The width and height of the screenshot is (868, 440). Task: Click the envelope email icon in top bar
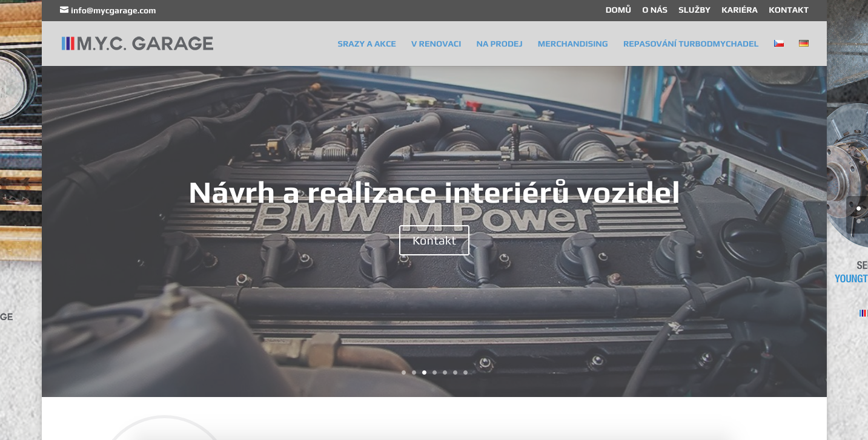pos(64,10)
